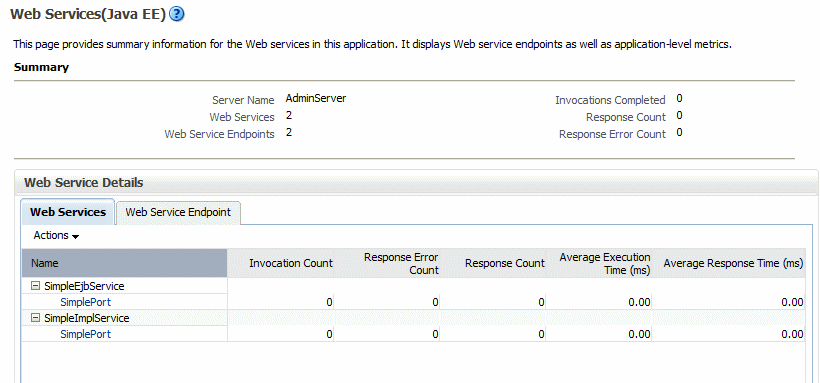
Task: Select the SimpleImplService row name
Action: pos(87,318)
